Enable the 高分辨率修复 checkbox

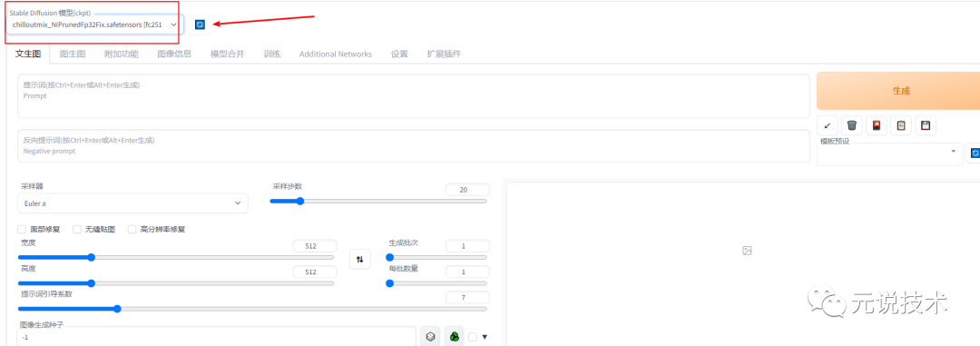(x=132, y=230)
